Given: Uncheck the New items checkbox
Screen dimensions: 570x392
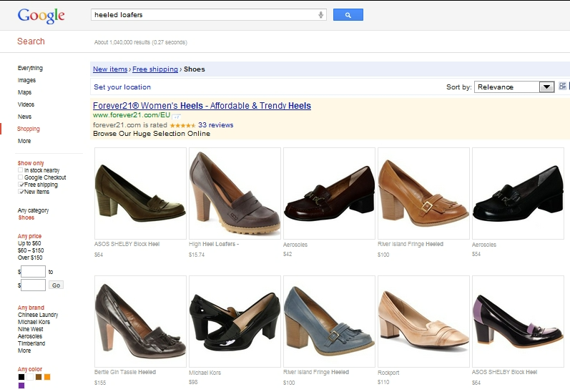Looking at the screenshot, I should (21, 192).
